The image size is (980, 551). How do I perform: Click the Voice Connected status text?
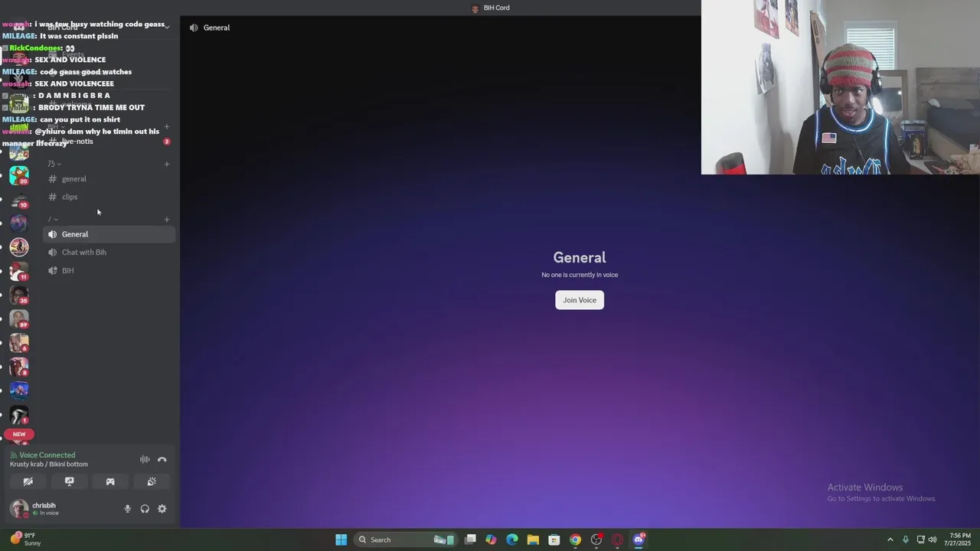(x=47, y=455)
